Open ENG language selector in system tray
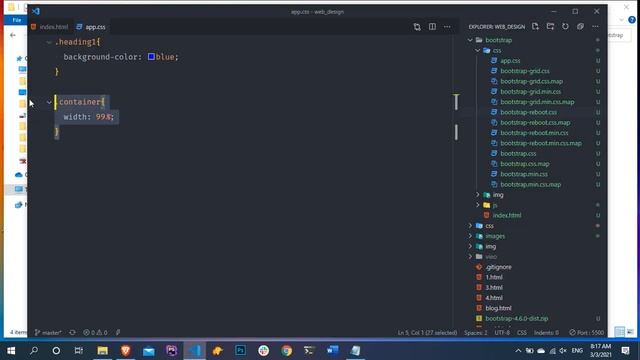Image resolution: width=640 pixels, height=360 pixels. coord(577,351)
